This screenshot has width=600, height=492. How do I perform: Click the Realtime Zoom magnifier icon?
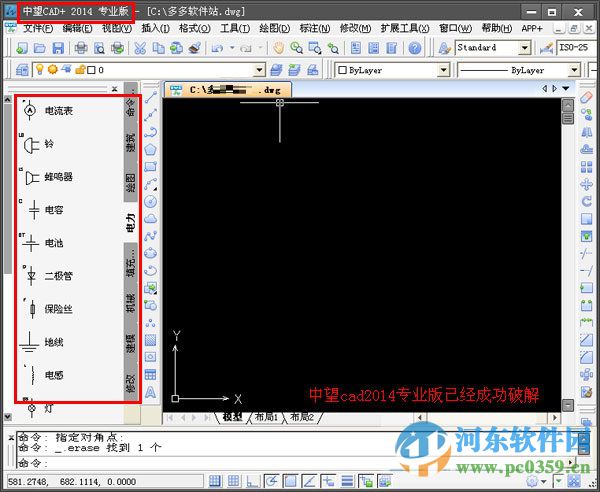(297, 48)
